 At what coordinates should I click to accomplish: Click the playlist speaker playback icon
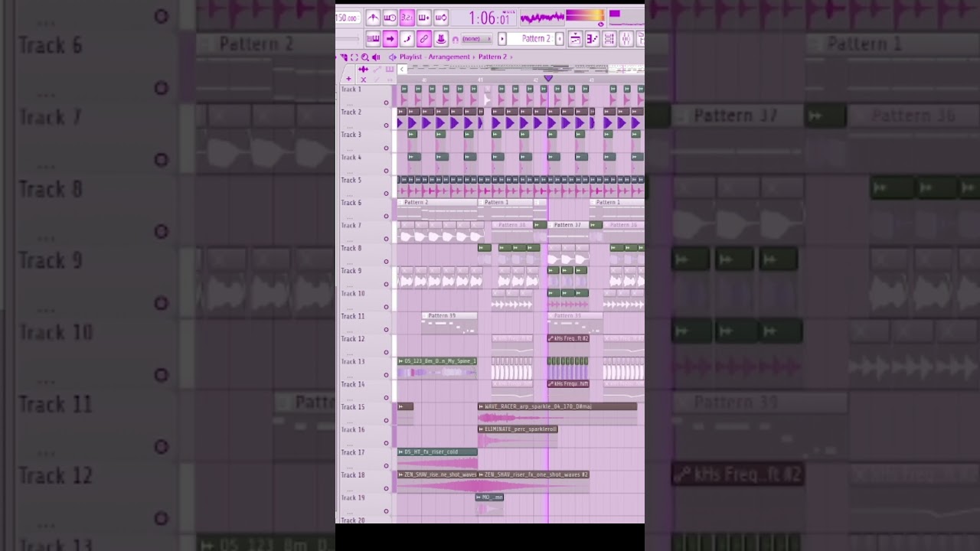[376, 57]
